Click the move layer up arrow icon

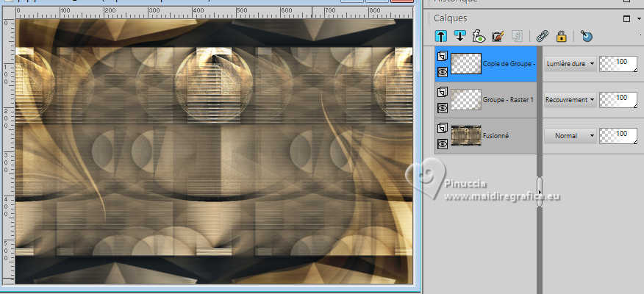[441, 36]
